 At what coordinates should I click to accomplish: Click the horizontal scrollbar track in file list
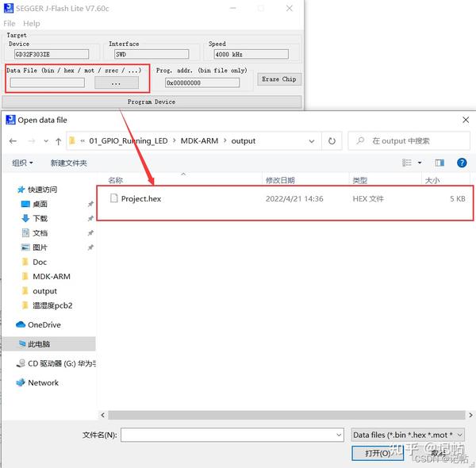(x=286, y=415)
